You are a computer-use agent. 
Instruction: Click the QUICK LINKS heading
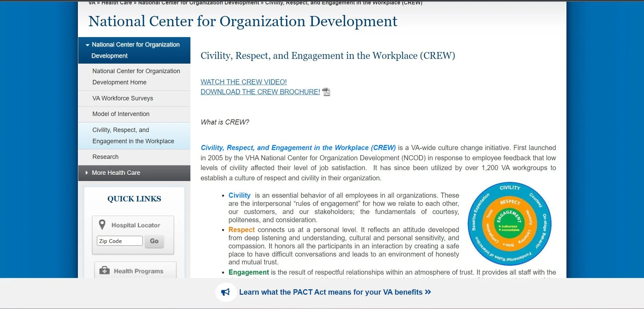(x=134, y=199)
